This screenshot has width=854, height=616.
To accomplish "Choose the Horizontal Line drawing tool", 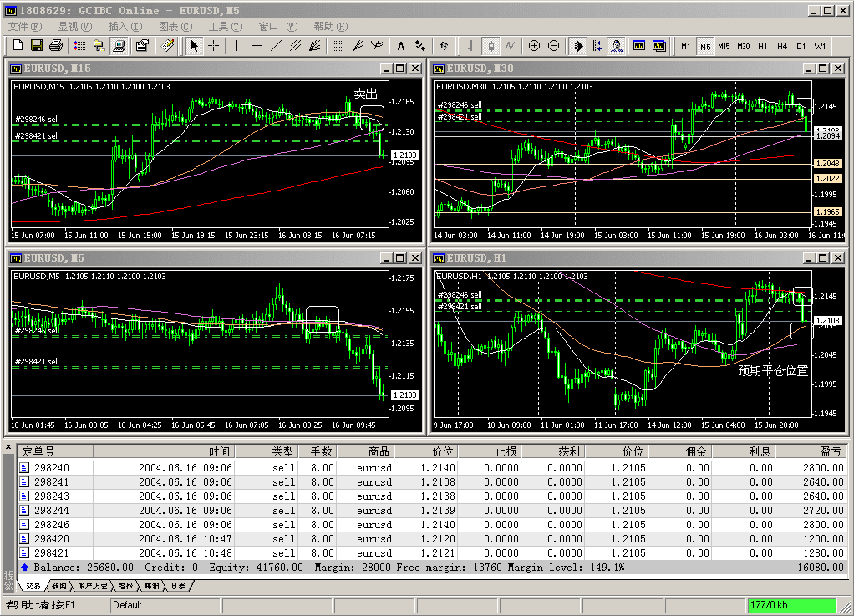I will 257,45.
